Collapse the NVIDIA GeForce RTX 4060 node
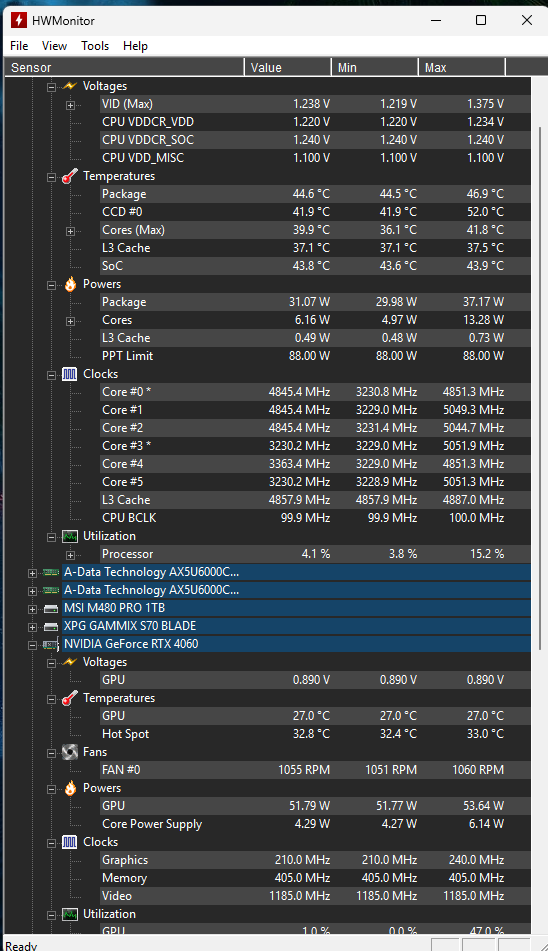Viewport: 548px width, 951px height. pos(32,645)
